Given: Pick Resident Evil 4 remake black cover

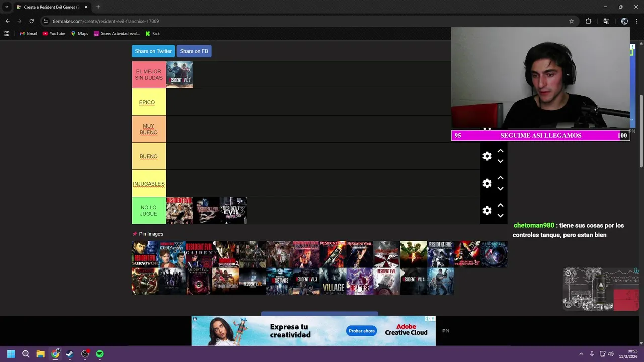Looking at the screenshot, I should click(414, 281).
